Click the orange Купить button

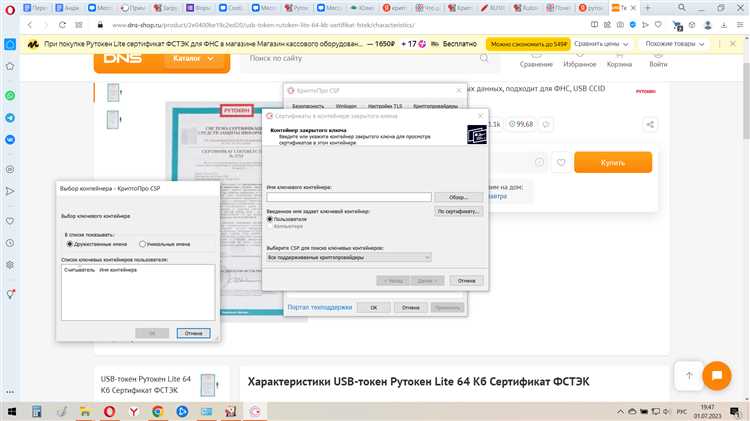click(613, 163)
